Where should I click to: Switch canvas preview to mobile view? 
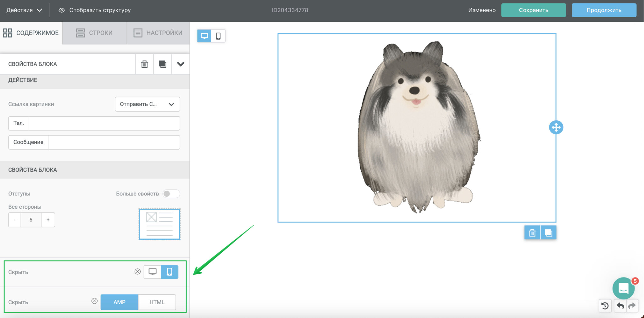[218, 36]
